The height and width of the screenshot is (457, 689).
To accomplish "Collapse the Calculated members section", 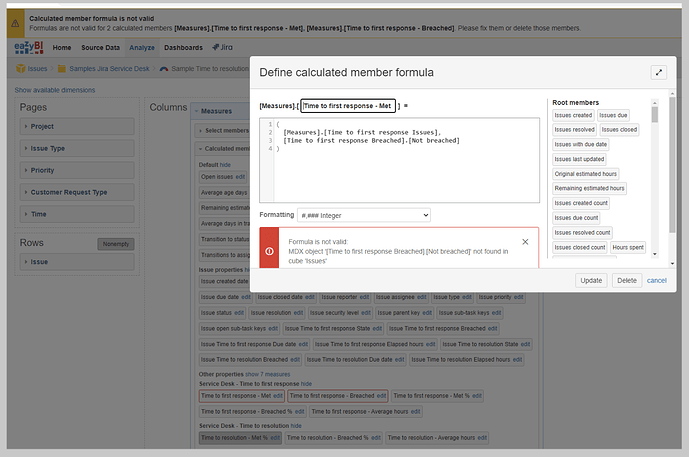I will pyautogui.click(x=223, y=149).
